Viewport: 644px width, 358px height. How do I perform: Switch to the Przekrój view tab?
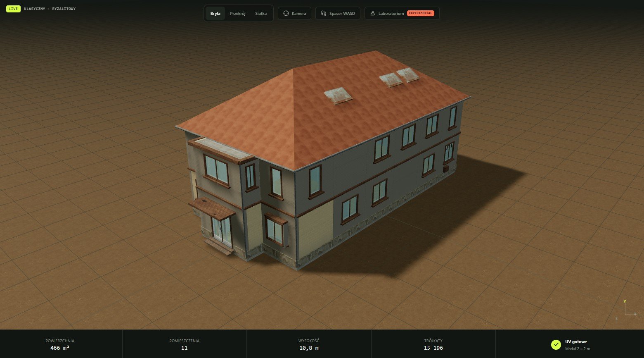(x=238, y=13)
